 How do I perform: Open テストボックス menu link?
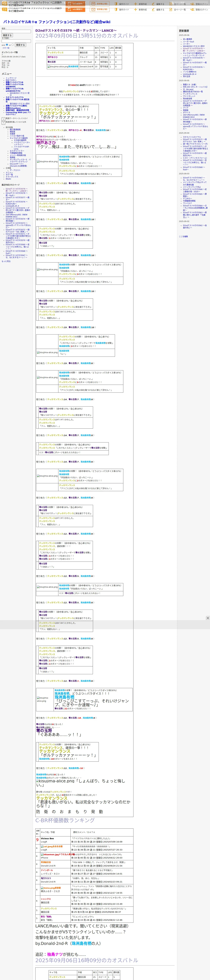pyautogui.click(x=12, y=177)
